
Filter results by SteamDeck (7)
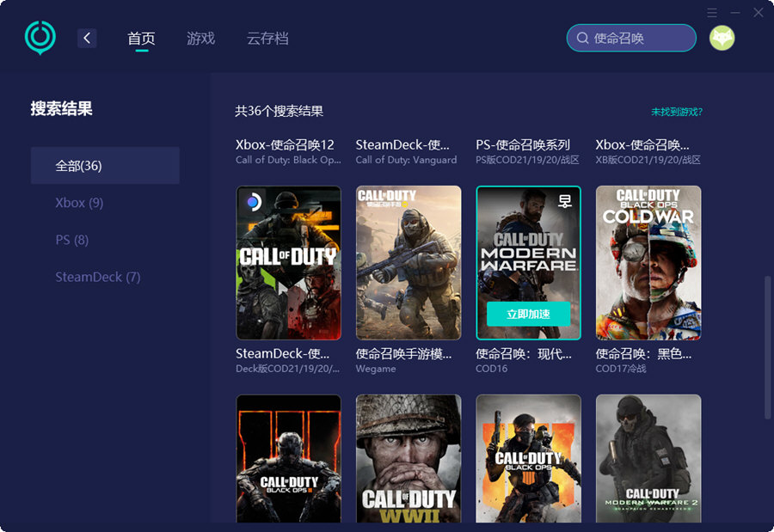[98, 277]
